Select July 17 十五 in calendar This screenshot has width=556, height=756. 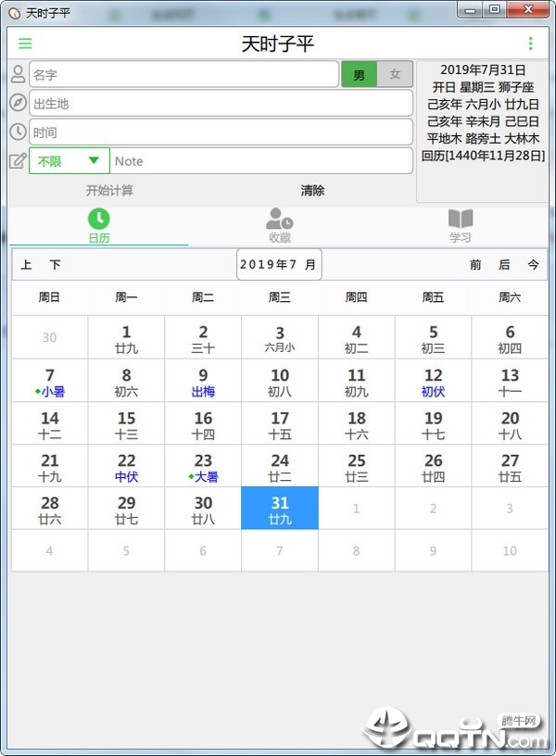280,423
